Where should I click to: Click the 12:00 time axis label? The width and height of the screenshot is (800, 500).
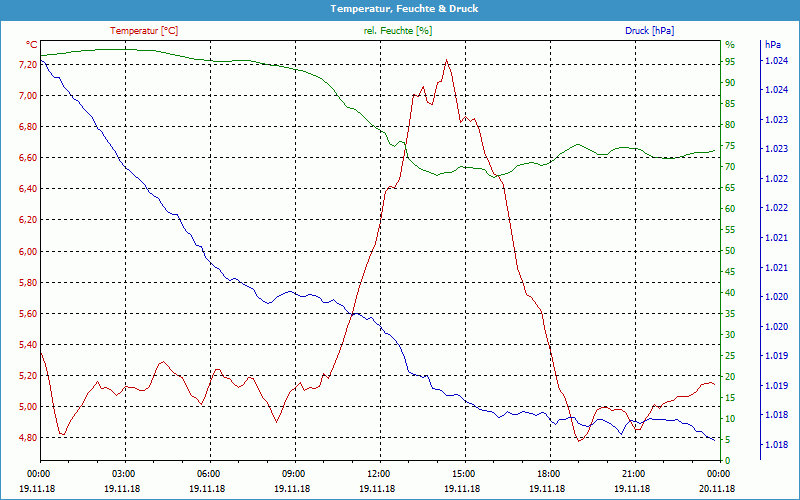pos(379,473)
